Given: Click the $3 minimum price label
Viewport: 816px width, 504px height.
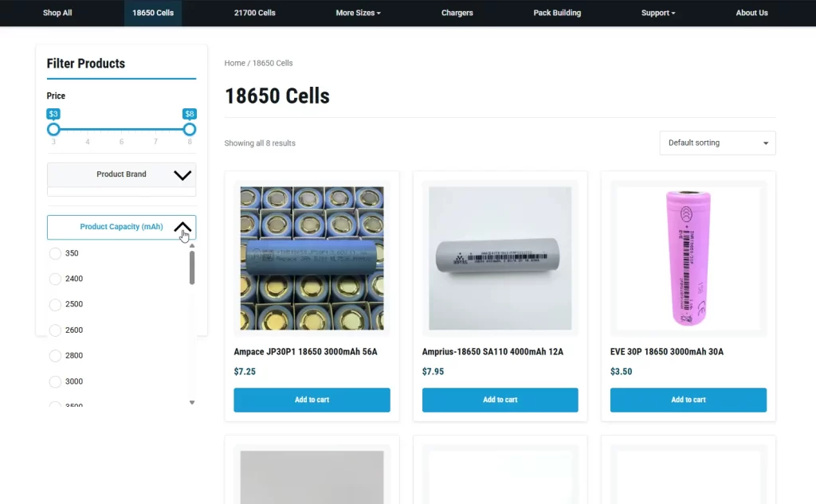Looking at the screenshot, I should [53, 114].
